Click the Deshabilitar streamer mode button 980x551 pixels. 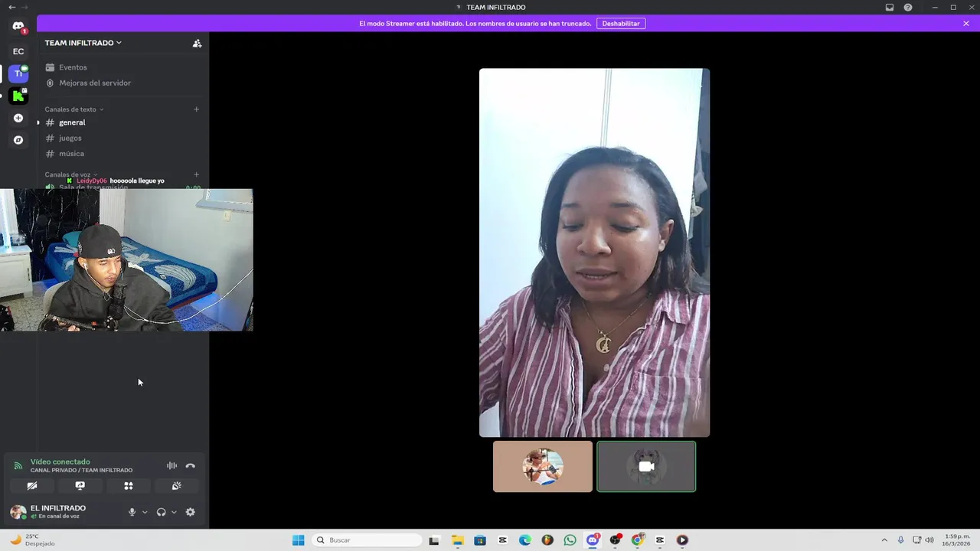tap(621, 24)
